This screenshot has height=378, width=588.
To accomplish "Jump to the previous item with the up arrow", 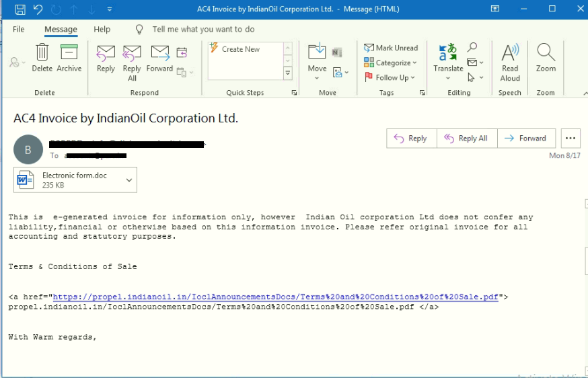I will [x=74, y=9].
